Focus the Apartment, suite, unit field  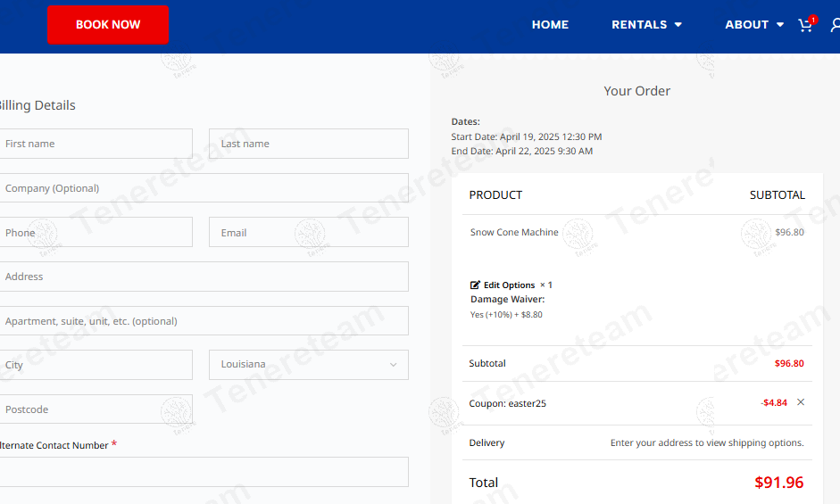pyautogui.click(x=204, y=321)
